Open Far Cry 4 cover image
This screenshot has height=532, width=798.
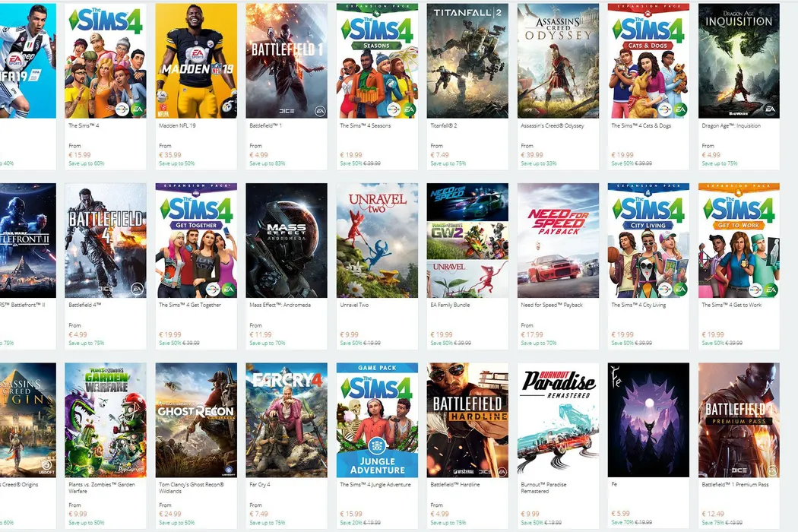coord(287,420)
